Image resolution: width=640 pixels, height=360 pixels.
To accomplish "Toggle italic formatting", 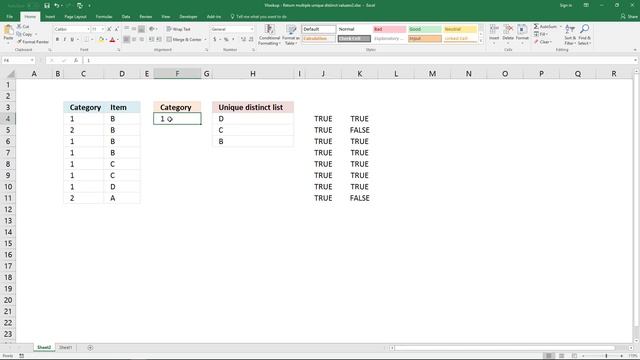I will click(64, 40).
